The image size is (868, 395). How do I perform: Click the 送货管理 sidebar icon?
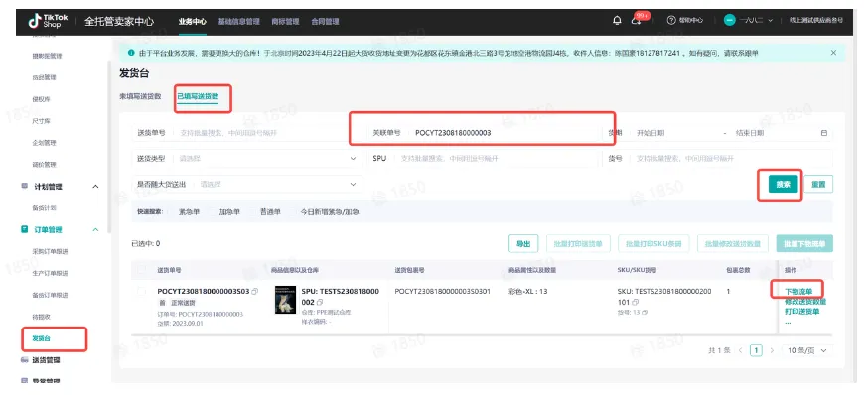[25, 360]
